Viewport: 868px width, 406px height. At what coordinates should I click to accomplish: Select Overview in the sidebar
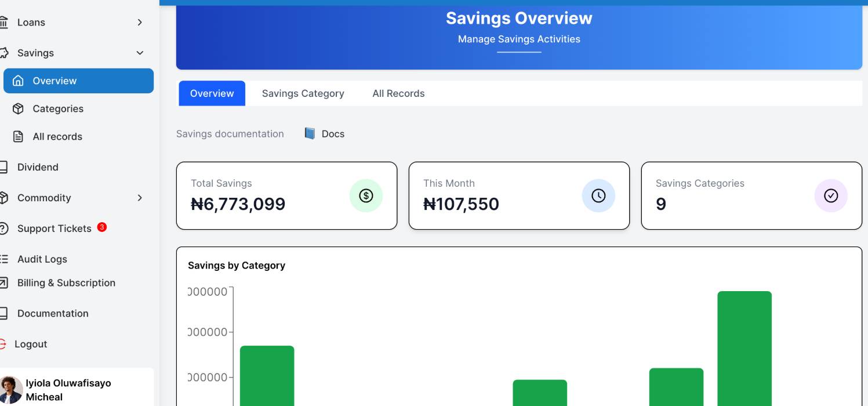[78, 81]
